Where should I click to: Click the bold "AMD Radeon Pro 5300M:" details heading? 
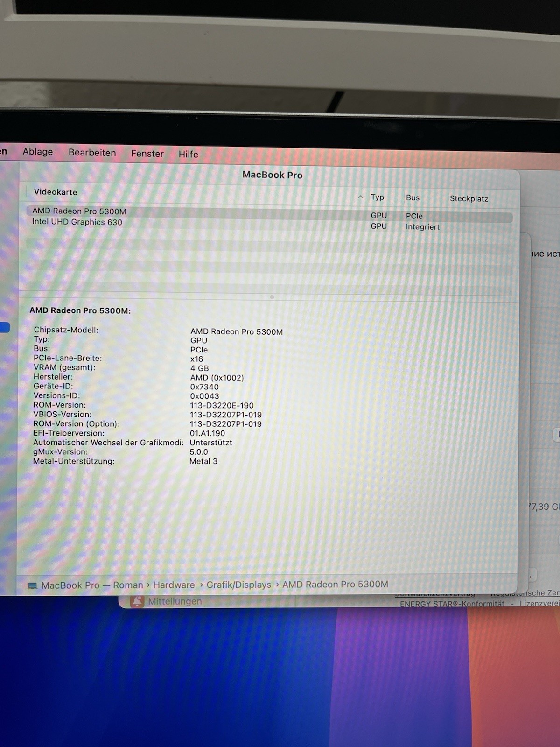[80, 310]
